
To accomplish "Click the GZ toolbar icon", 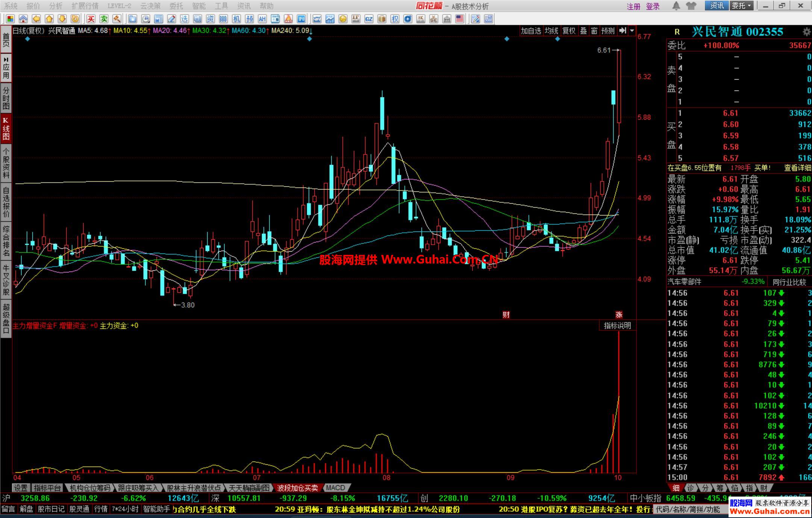I will click(x=369, y=19).
